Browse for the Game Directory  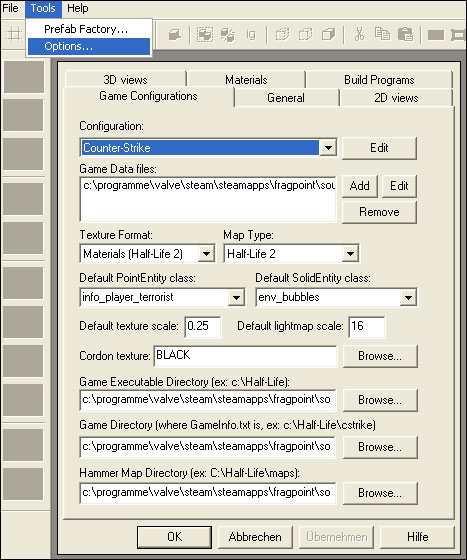[x=380, y=447]
